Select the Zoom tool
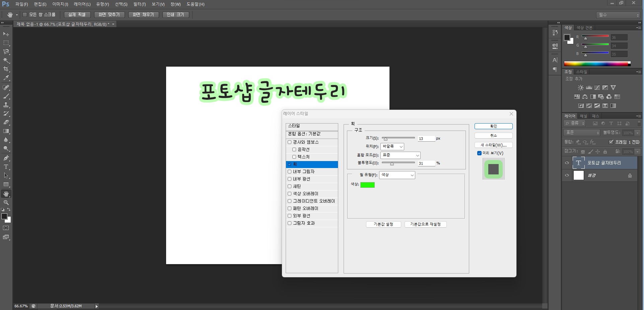644x310 pixels. 6,203
